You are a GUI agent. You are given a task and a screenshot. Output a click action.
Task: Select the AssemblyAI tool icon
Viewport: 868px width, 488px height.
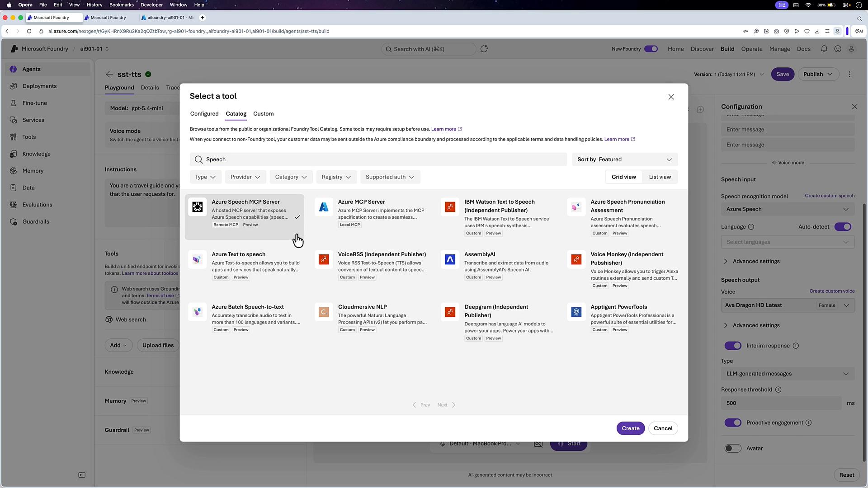(450, 259)
